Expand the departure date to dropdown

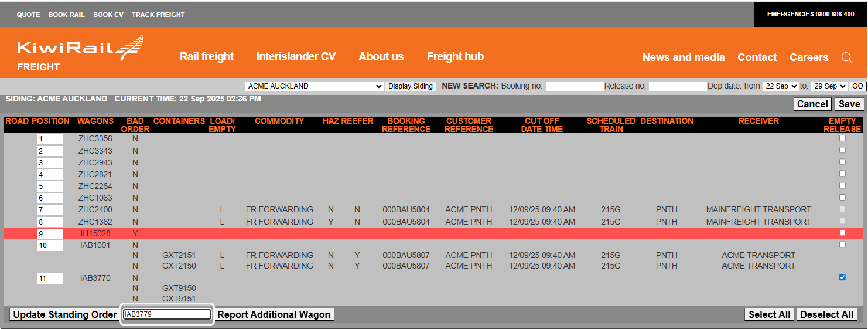point(830,86)
